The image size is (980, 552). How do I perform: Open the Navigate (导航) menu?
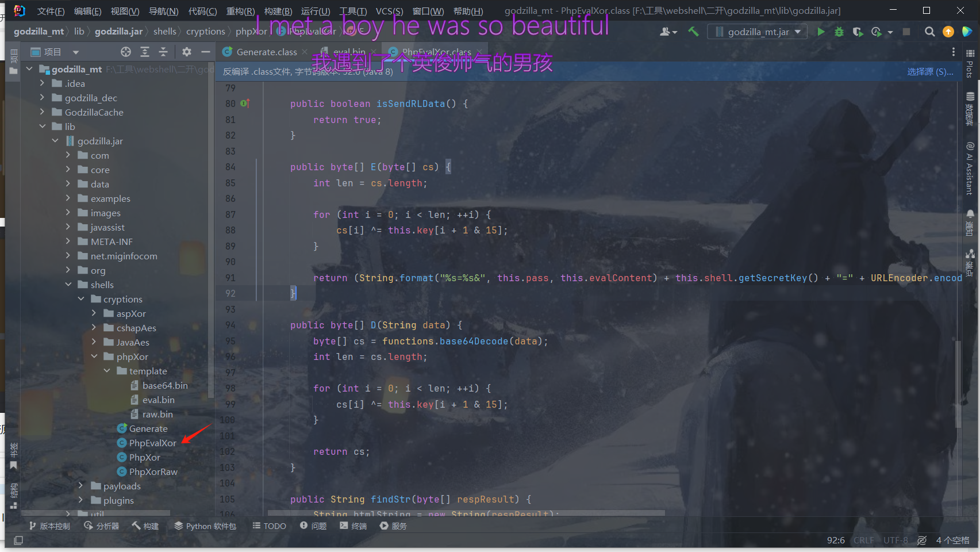163,11
